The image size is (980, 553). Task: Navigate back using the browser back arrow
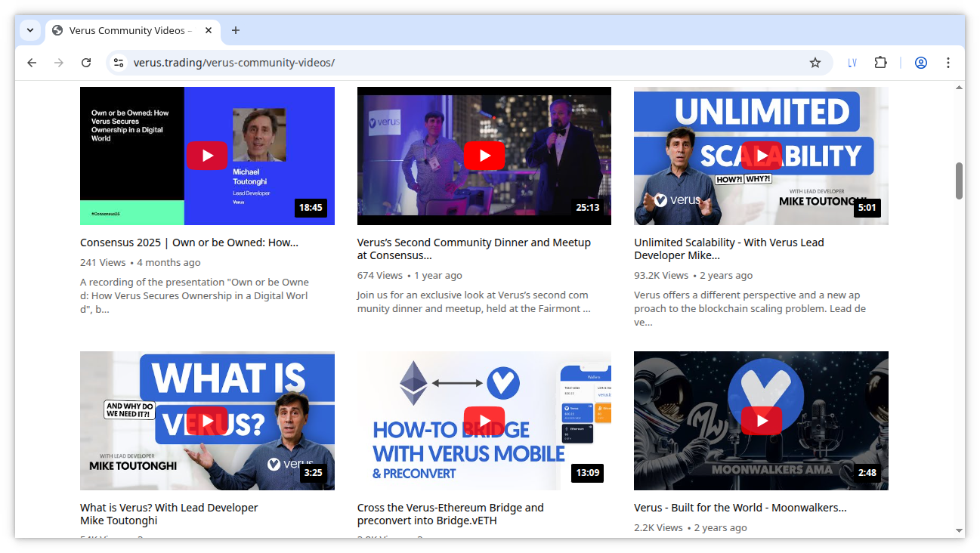pyautogui.click(x=31, y=63)
